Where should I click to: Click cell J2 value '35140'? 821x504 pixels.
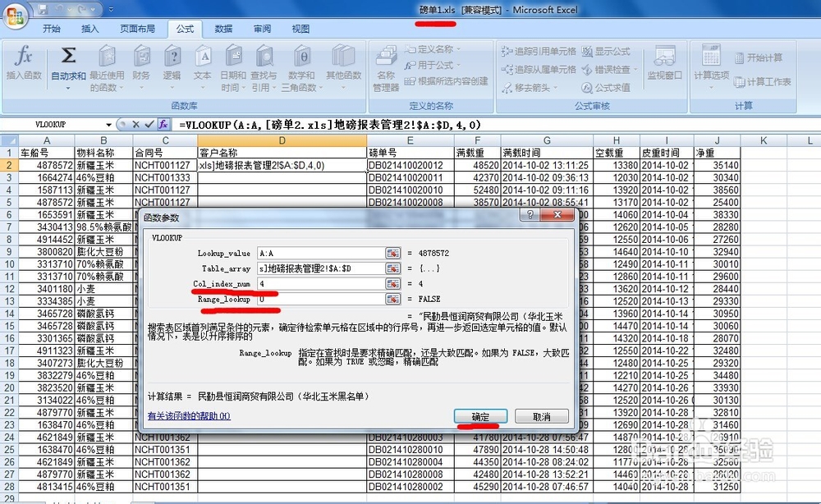point(717,165)
